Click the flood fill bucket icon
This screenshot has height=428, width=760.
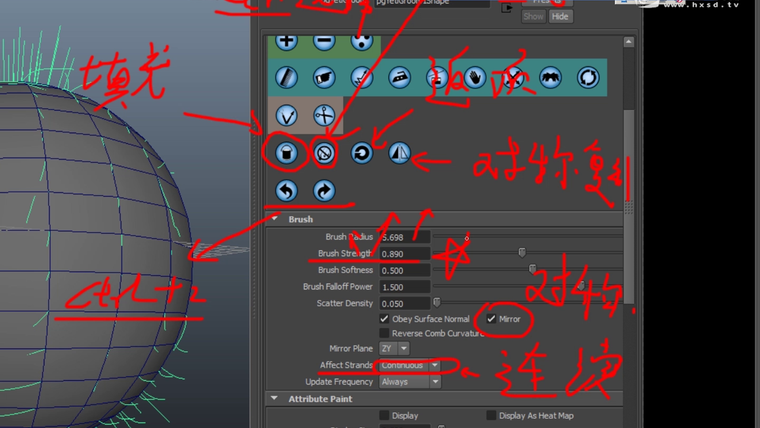coord(286,153)
